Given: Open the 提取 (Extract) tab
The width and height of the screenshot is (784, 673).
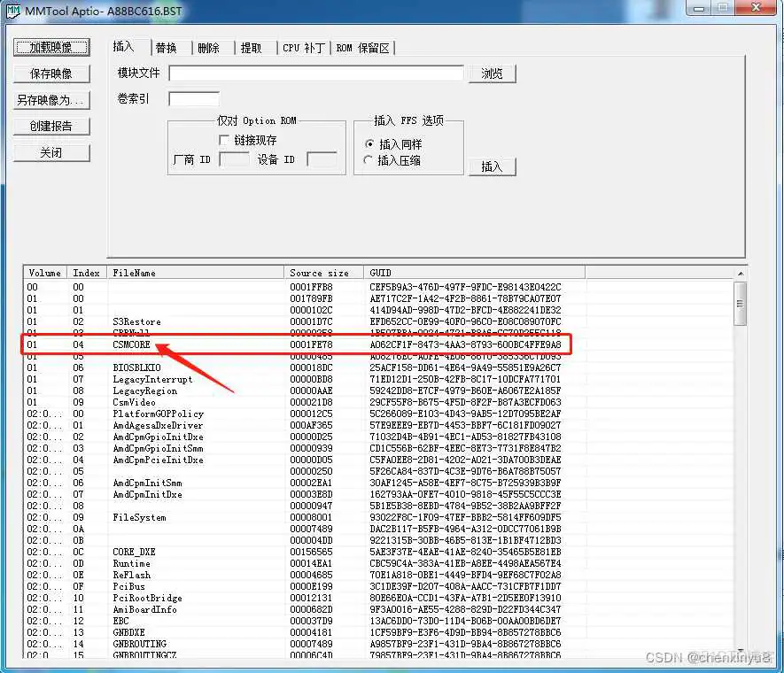Looking at the screenshot, I should click(252, 48).
